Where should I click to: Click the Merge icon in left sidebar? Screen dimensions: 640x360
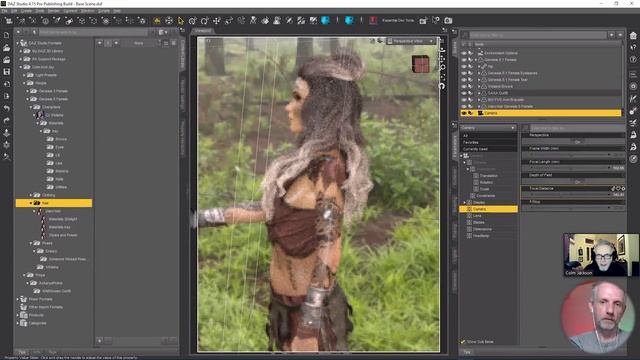click(x=7, y=60)
